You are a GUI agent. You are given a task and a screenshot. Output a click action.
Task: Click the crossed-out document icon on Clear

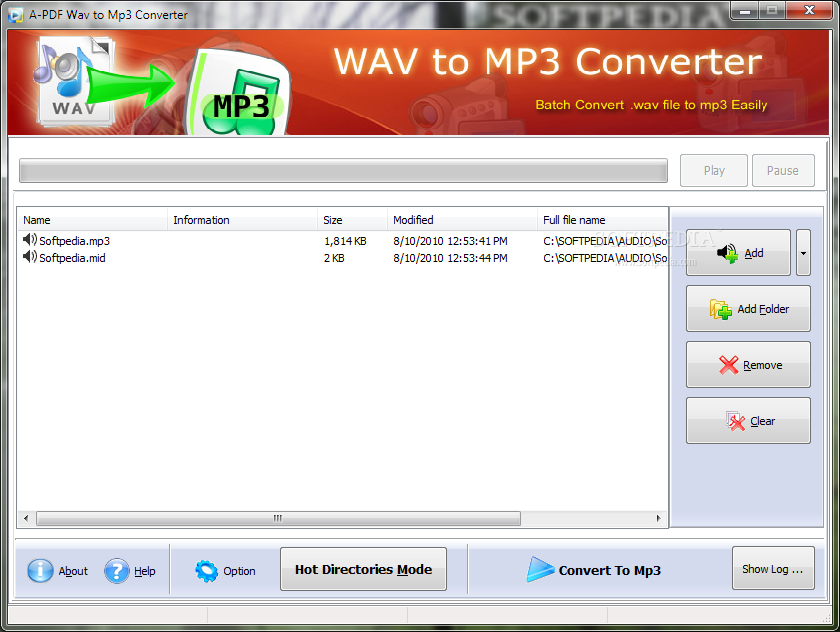coord(736,421)
